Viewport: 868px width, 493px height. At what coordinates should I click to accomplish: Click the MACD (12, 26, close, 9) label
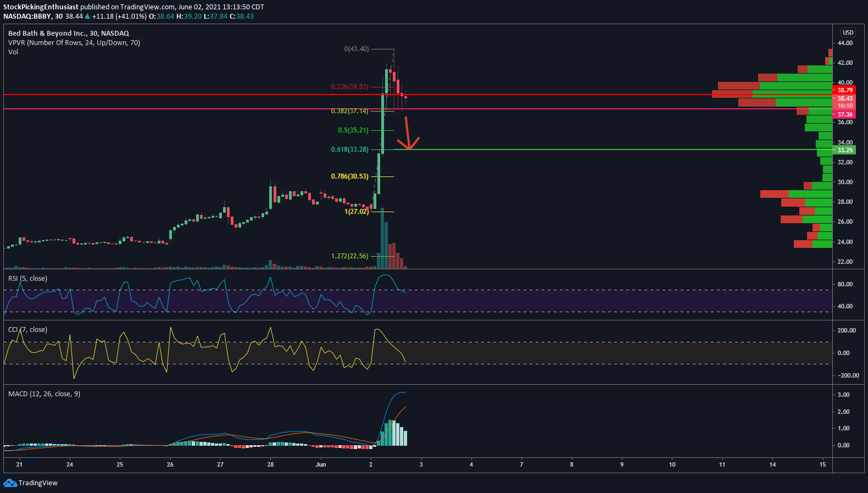point(44,394)
